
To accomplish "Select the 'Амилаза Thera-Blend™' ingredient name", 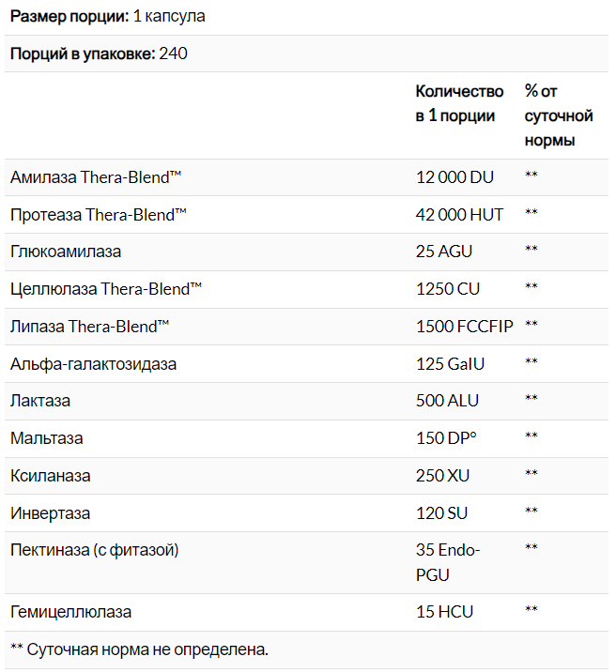I will pos(95,176).
